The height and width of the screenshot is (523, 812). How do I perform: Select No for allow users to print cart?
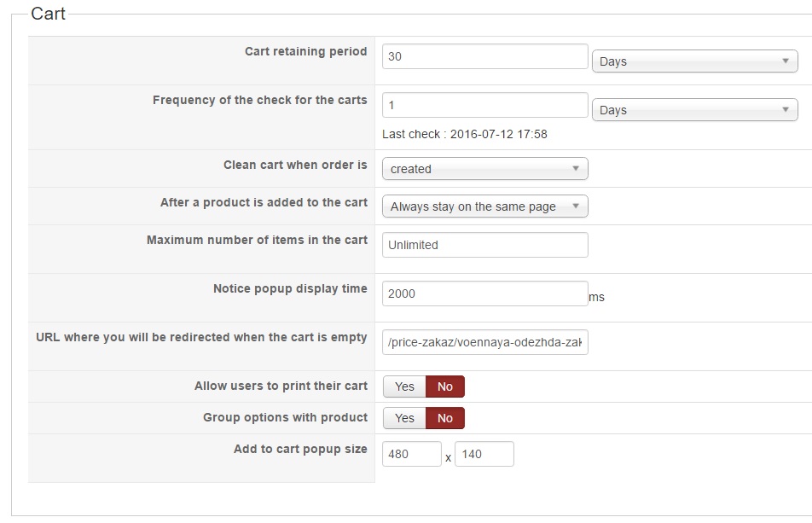pyautogui.click(x=444, y=386)
